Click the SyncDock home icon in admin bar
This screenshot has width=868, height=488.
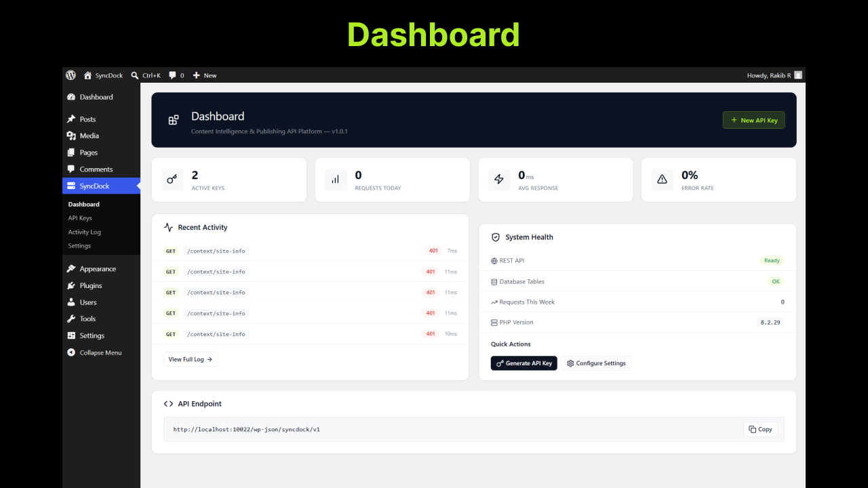click(87, 75)
